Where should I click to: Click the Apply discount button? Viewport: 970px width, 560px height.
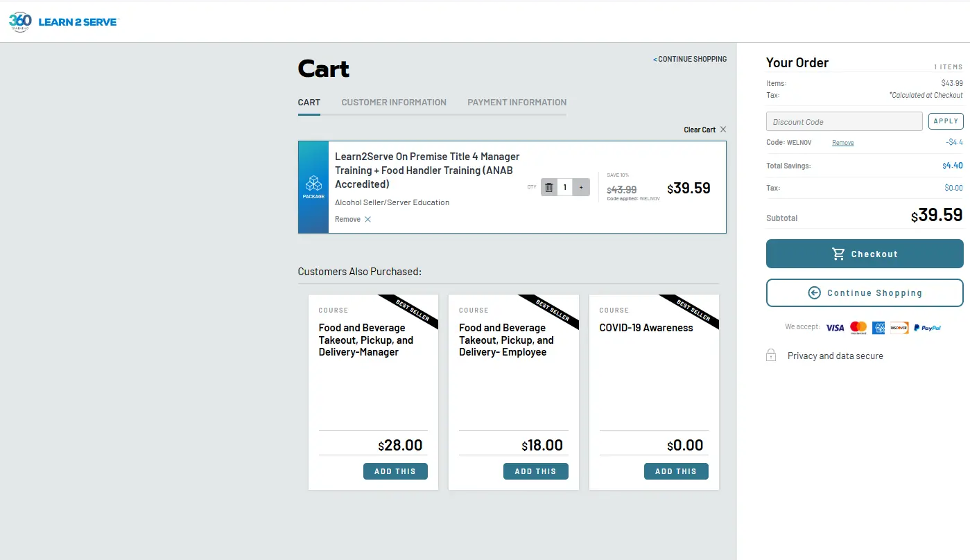click(x=946, y=121)
